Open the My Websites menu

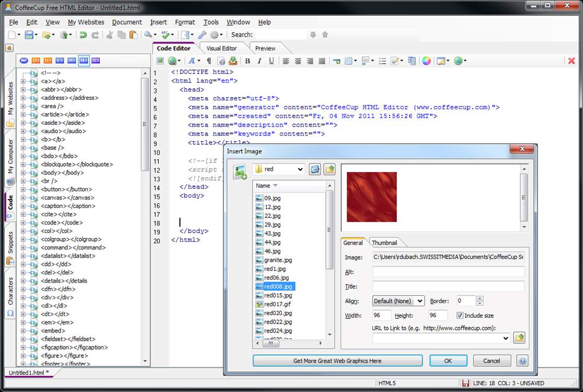click(x=86, y=22)
